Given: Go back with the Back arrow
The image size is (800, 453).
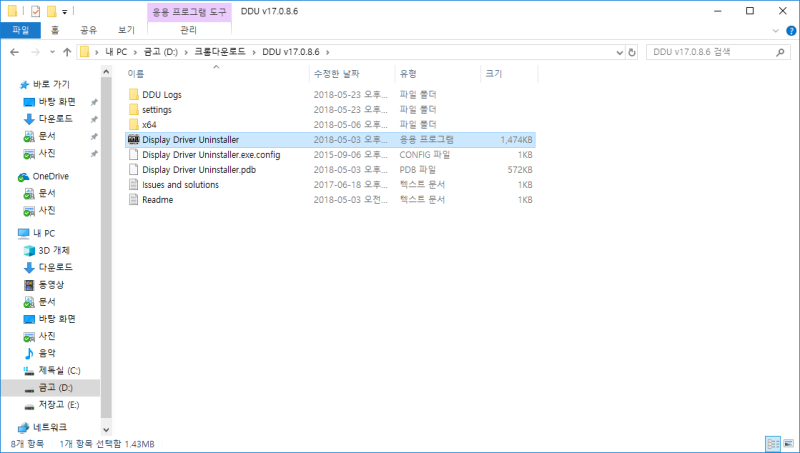Looking at the screenshot, I should 14,52.
